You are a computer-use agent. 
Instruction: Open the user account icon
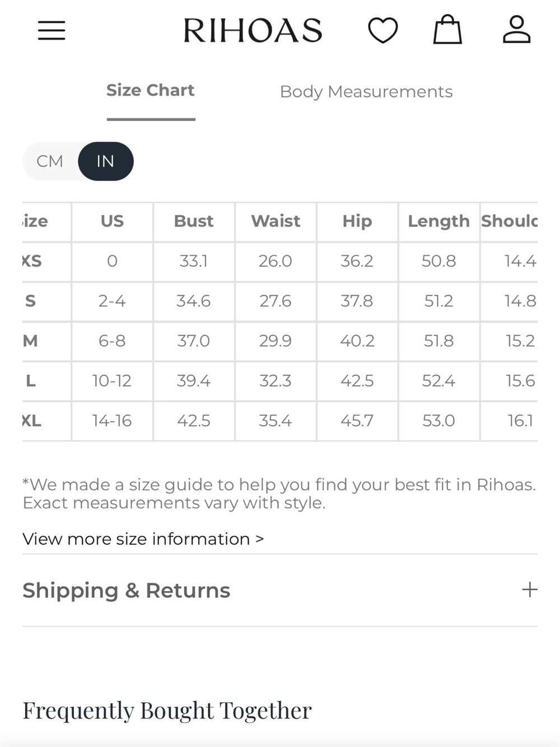point(516,29)
